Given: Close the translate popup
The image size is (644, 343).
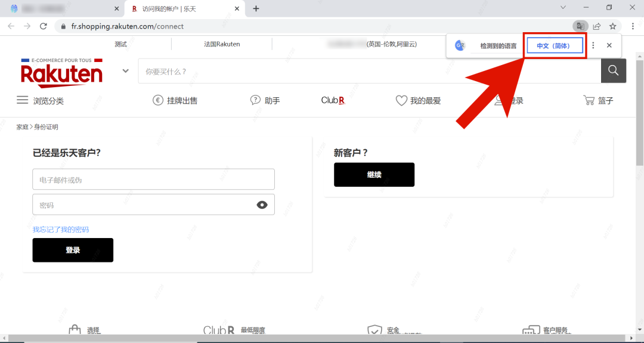Looking at the screenshot, I should coord(609,45).
